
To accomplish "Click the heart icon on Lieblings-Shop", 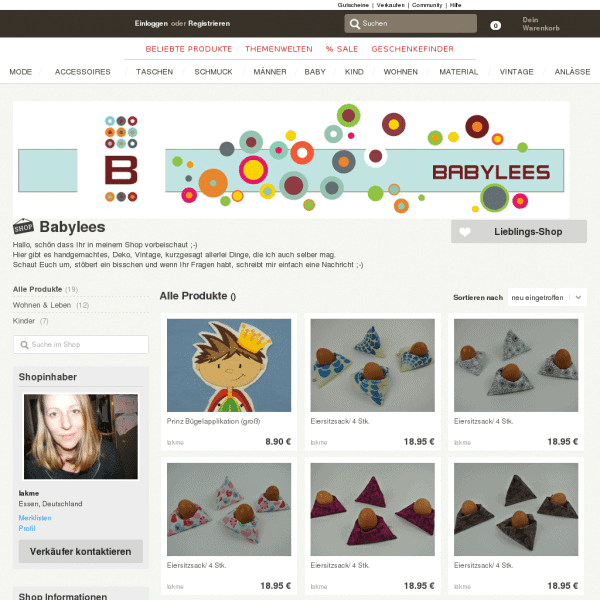I will (x=465, y=232).
